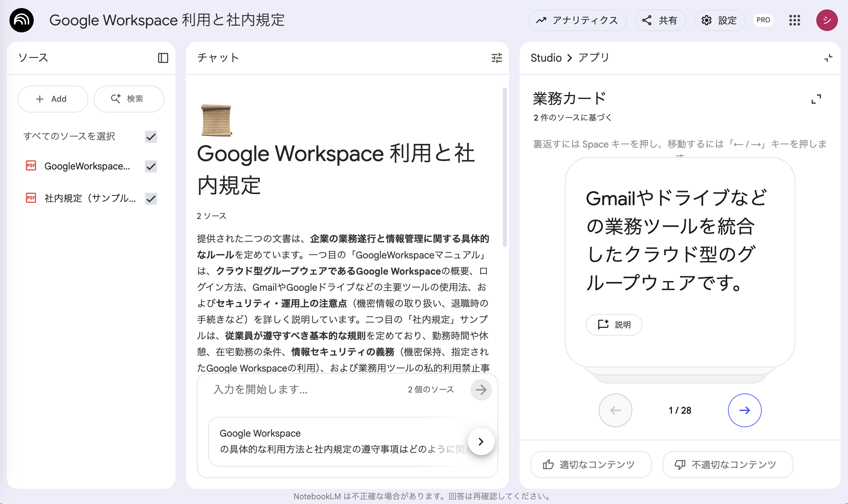This screenshot has height=504, width=848.
Task: Submit chat with arrow send button
Action: tap(481, 389)
